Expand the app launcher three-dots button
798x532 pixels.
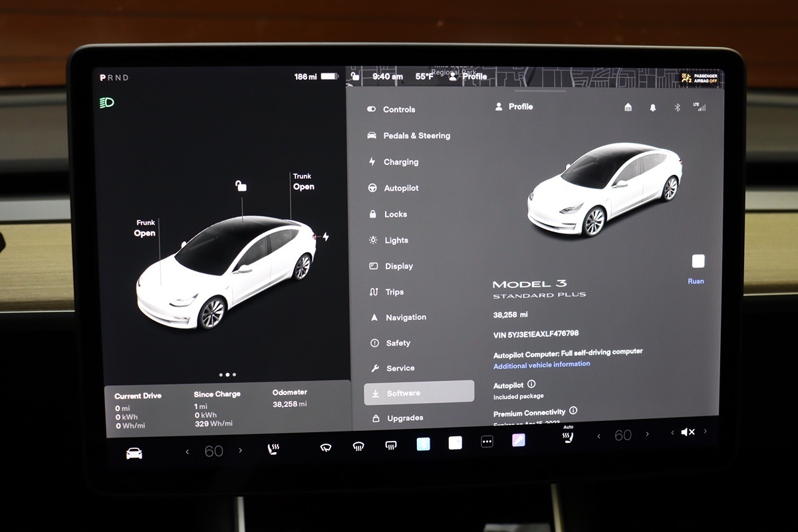[487, 442]
